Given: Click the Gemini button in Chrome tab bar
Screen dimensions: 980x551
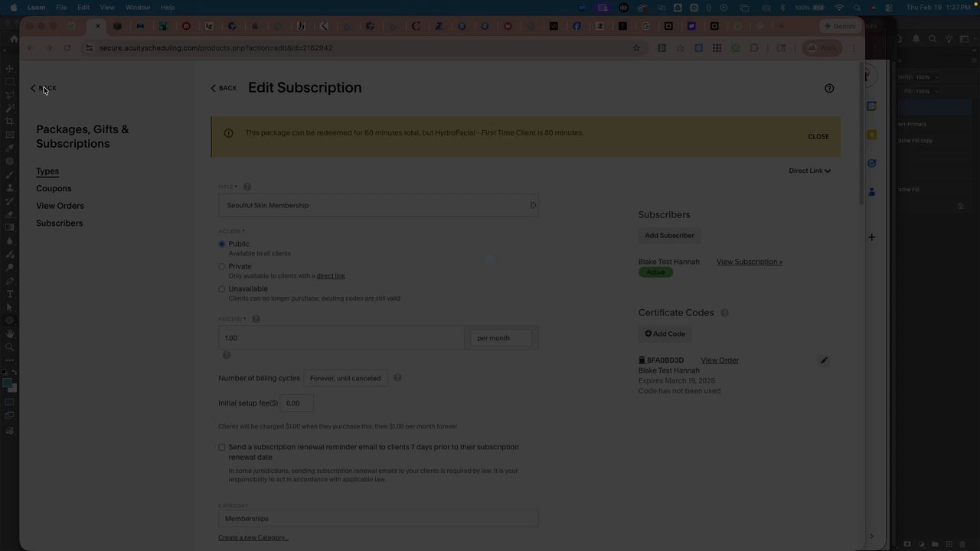Looking at the screenshot, I should [x=839, y=26].
